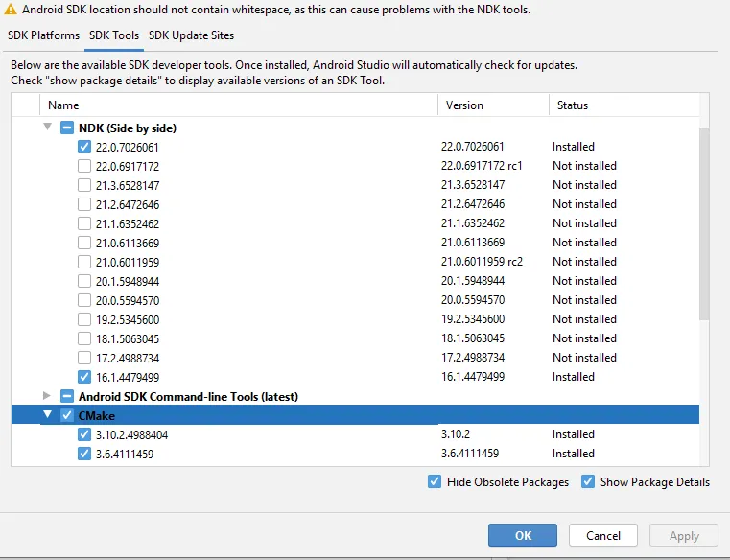The width and height of the screenshot is (730, 560).
Task: Click the Cancel button
Action: point(603,535)
